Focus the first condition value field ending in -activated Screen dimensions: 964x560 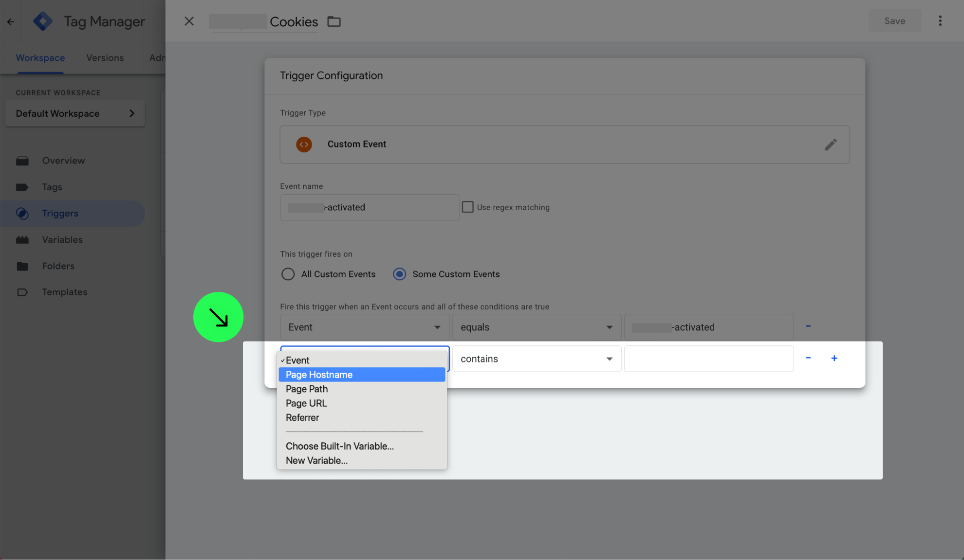pos(709,327)
